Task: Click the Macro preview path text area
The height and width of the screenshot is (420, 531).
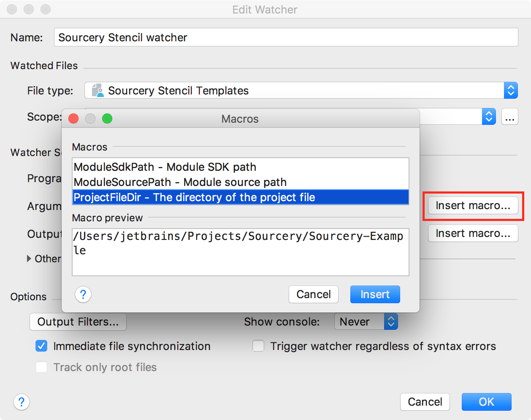Action: click(x=241, y=252)
